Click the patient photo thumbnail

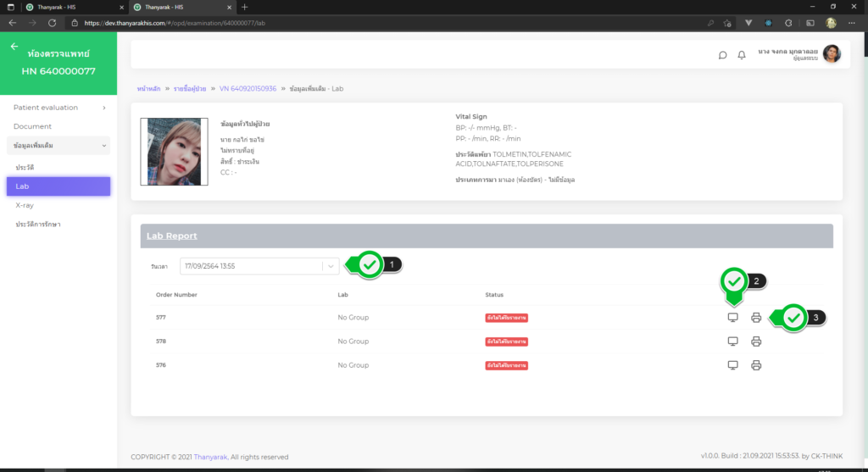(172, 152)
